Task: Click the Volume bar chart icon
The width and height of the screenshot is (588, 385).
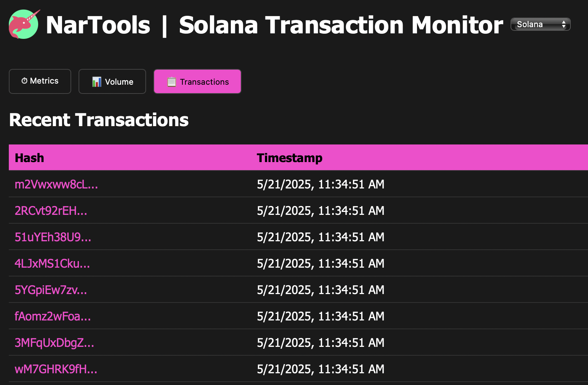Action: point(97,82)
